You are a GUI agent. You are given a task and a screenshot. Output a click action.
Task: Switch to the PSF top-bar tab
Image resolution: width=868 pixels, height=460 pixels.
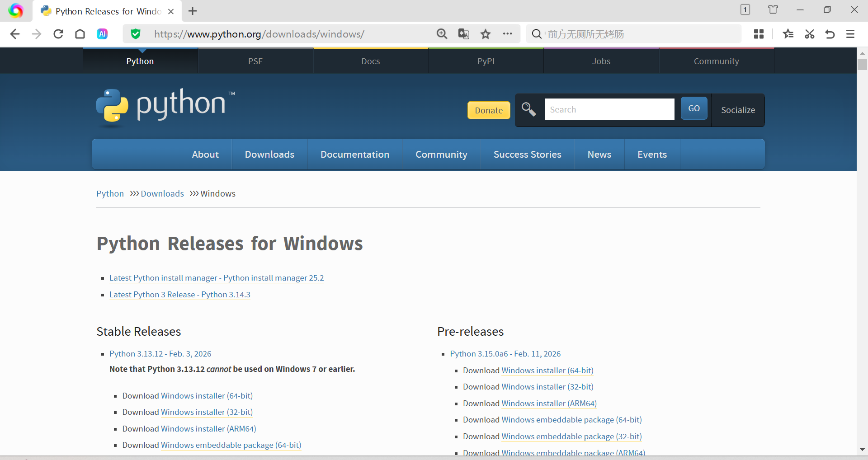255,61
